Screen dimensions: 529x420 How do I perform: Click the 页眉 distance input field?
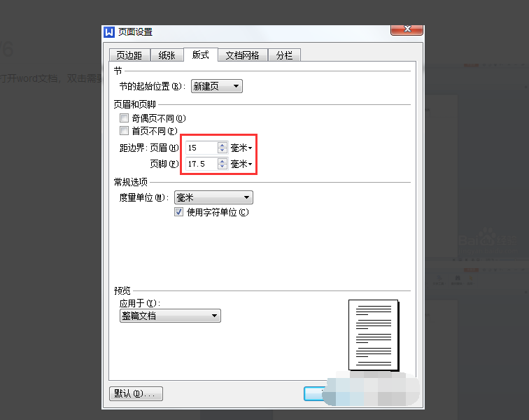click(202, 148)
